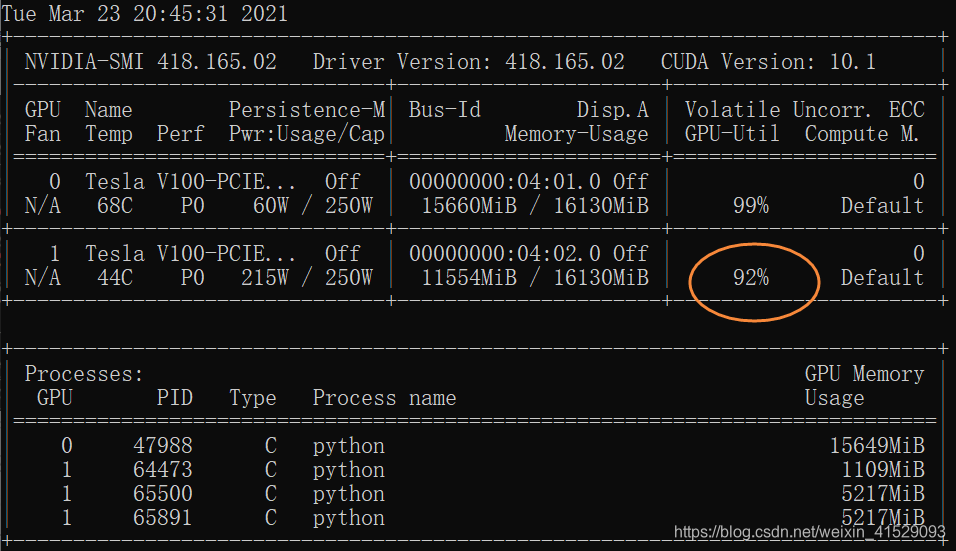Click GPU 1 utilization 92%
The width and height of the screenshot is (956, 551).
pyautogui.click(x=751, y=278)
